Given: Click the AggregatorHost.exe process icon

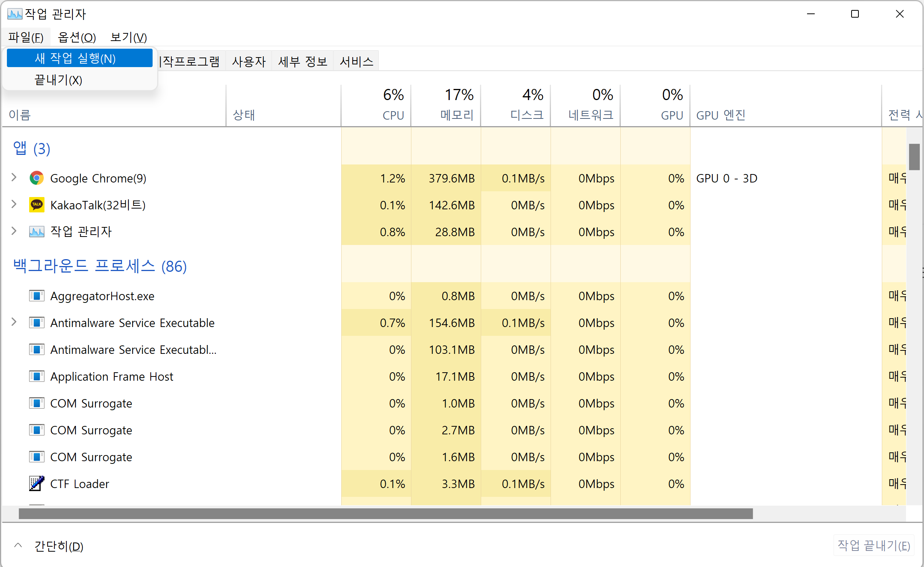Looking at the screenshot, I should click(x=37, y=296).
